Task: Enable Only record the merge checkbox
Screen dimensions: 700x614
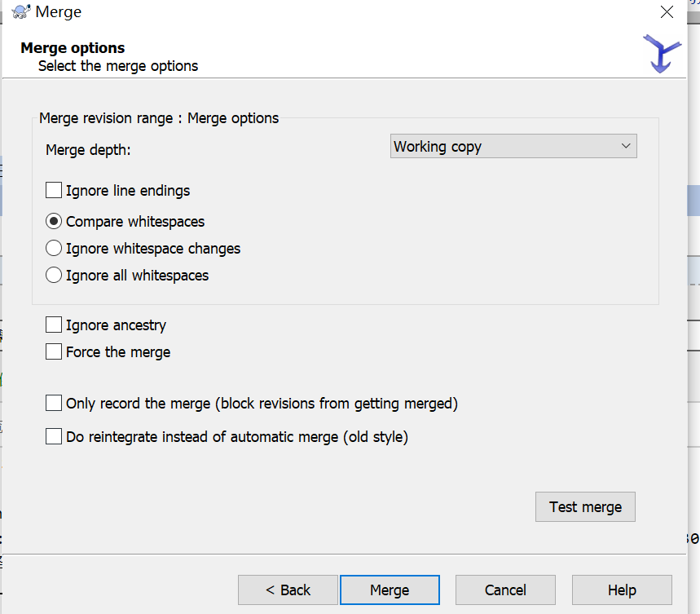Action: 54,403
